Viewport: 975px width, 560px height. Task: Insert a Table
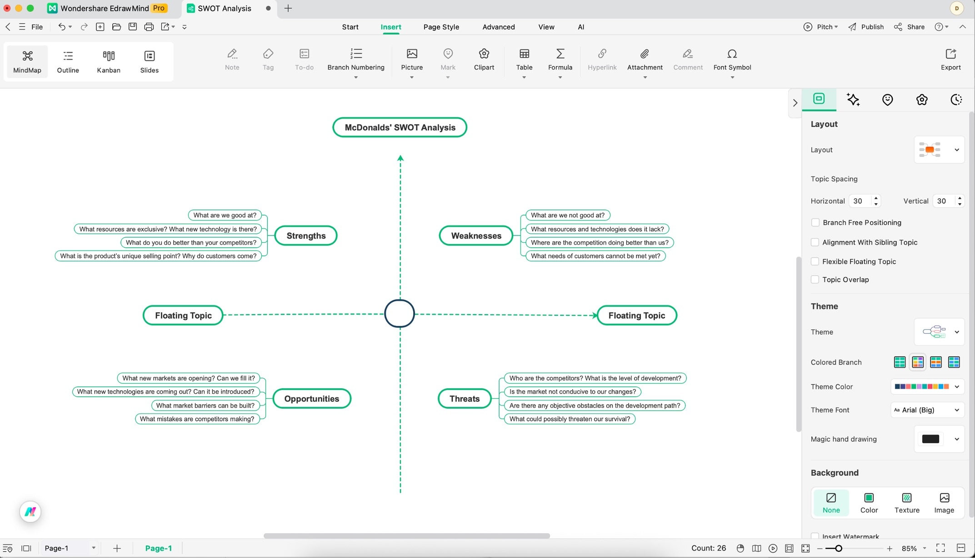524,60
